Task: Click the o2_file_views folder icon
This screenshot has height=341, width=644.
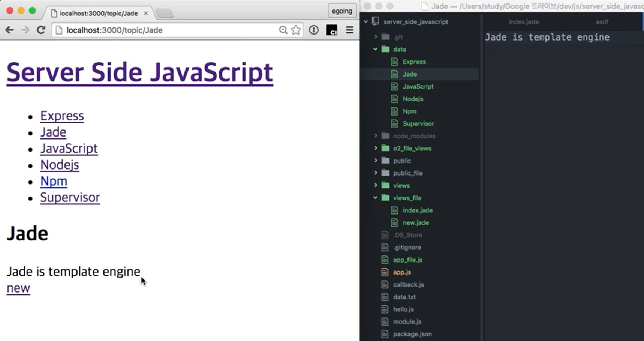Action: coord(385,148)
